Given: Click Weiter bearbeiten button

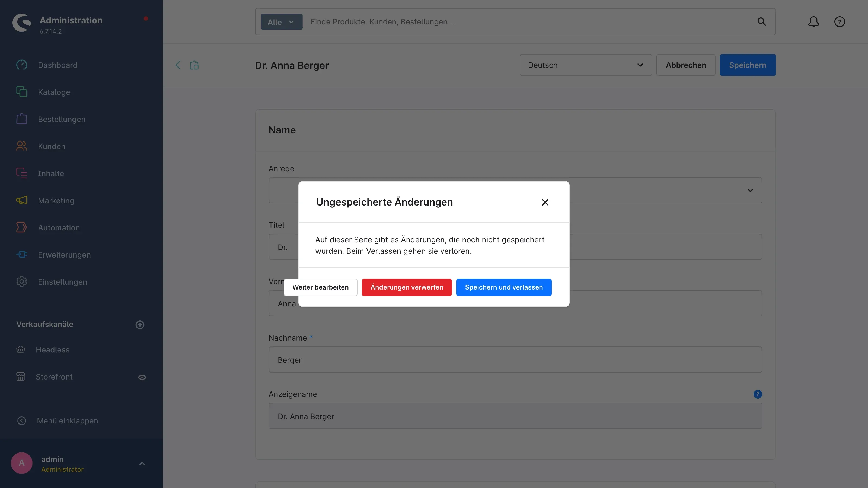Looking at the screenshot, I should (x=320, y=287).
